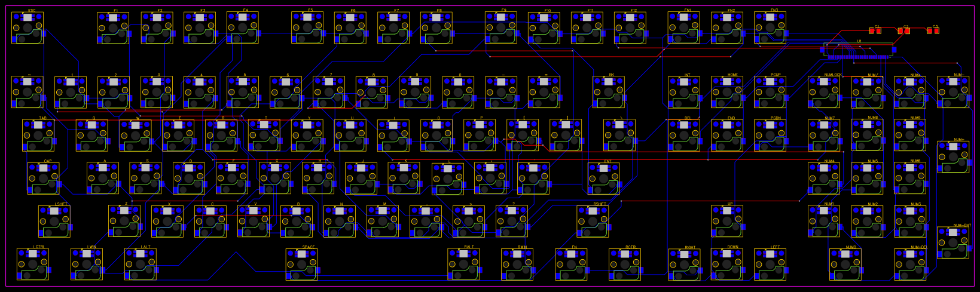The height and width of the screenshot is (292, 980).
Task: Select the F1 key footprint
Action: click(113, 28)
